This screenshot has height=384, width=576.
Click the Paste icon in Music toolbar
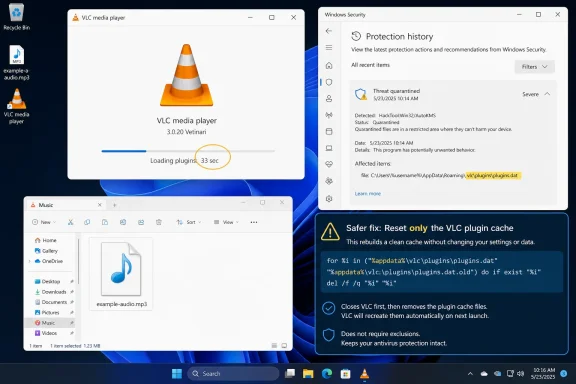(x=105, y=222)
